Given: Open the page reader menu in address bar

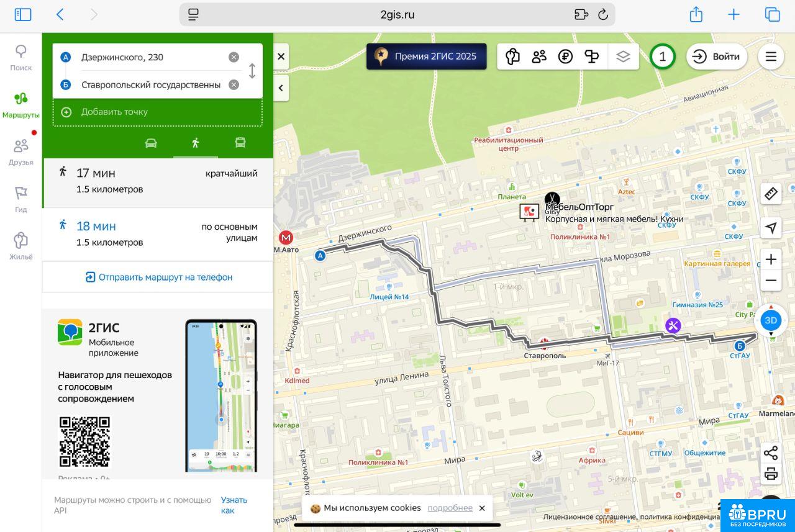Looking at the screenshot, I should tap(193, 14).
